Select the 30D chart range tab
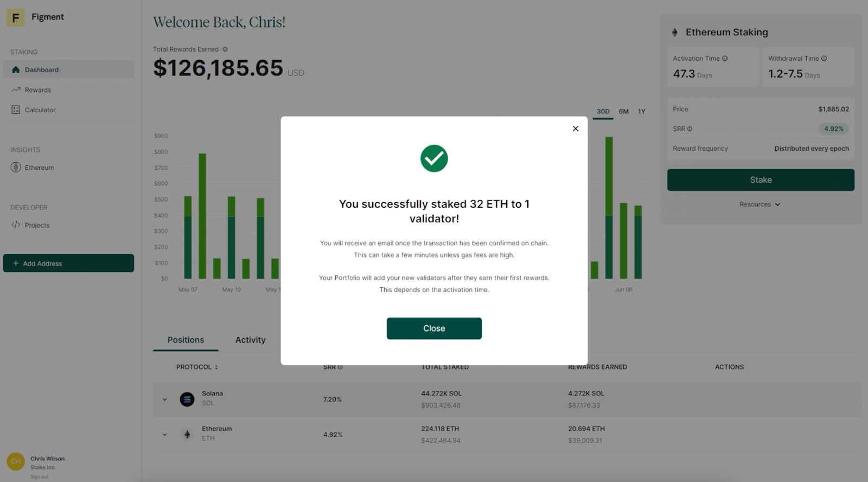This screenshot has height=482, width=868. click(603, 111)
